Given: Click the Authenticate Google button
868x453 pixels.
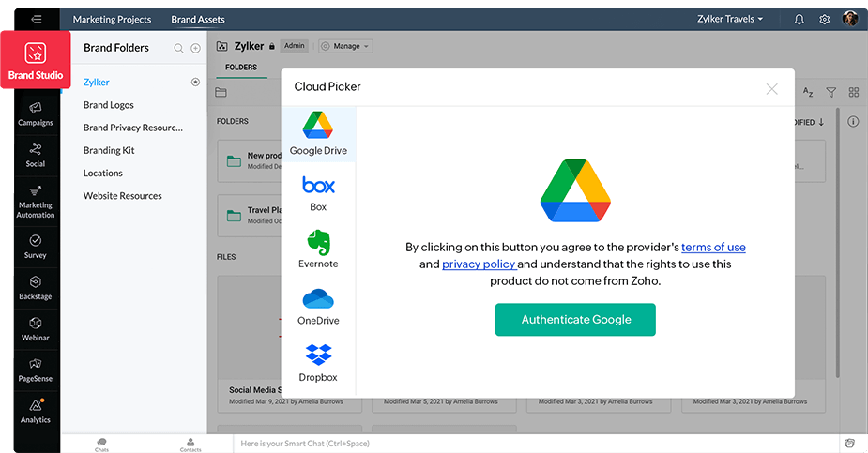Looking at the screenshot, I should (x=575, y=319).
